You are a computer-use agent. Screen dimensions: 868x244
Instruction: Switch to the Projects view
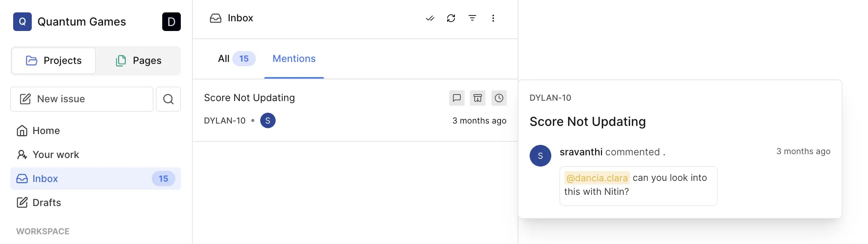(53, 60)
